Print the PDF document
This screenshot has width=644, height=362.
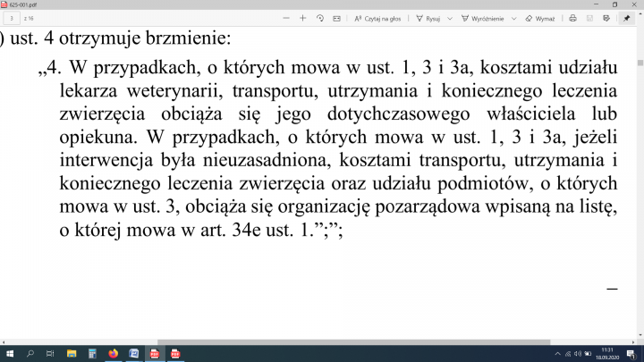(572, 19)
